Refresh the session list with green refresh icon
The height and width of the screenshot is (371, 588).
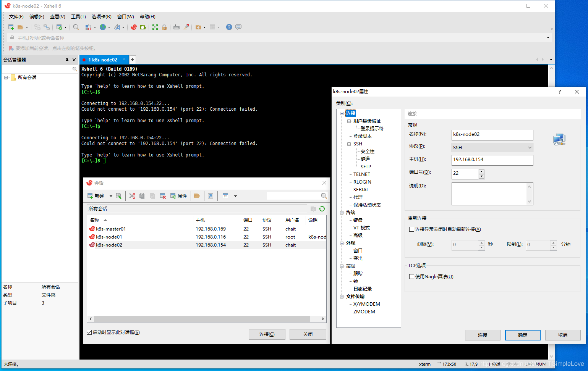coord(322,209)
